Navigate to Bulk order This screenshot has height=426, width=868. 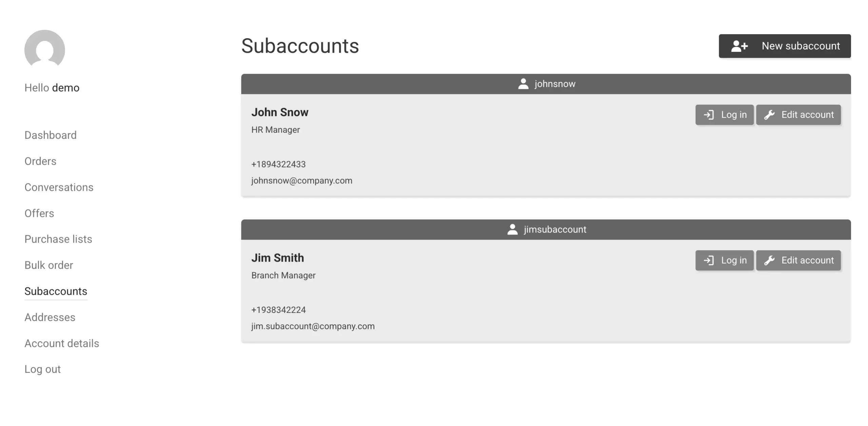(49, 265)
